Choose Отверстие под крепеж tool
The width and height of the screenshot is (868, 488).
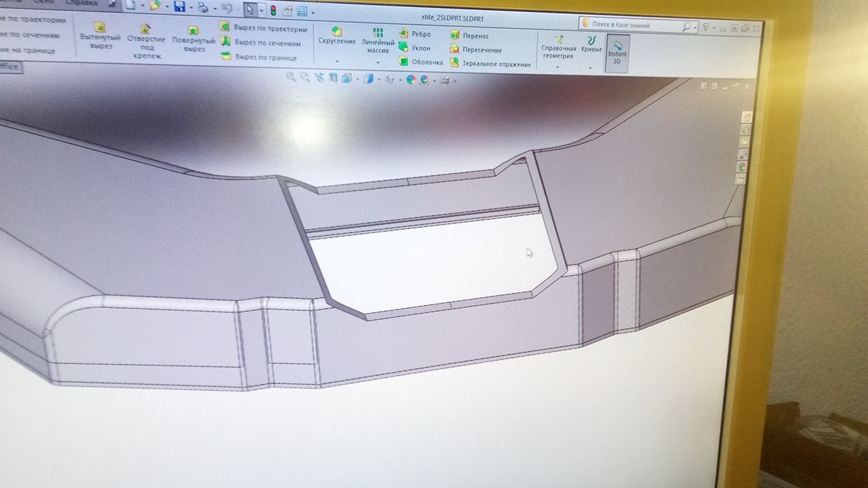tap(146, 41)
